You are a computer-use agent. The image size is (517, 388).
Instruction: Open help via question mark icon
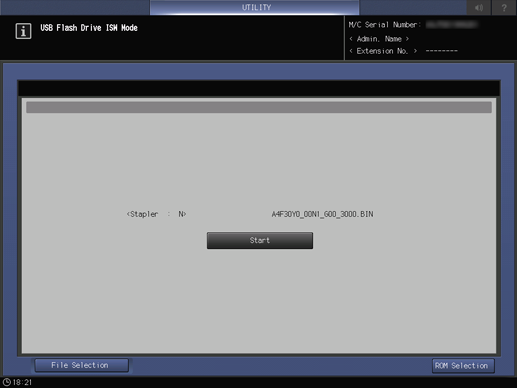[x=504, y=7]
